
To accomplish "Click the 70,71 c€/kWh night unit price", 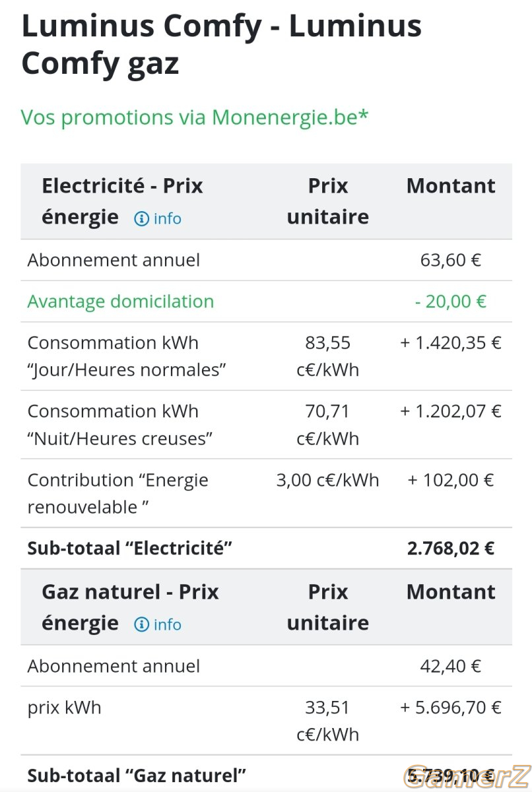I will (x=328, y=424).
